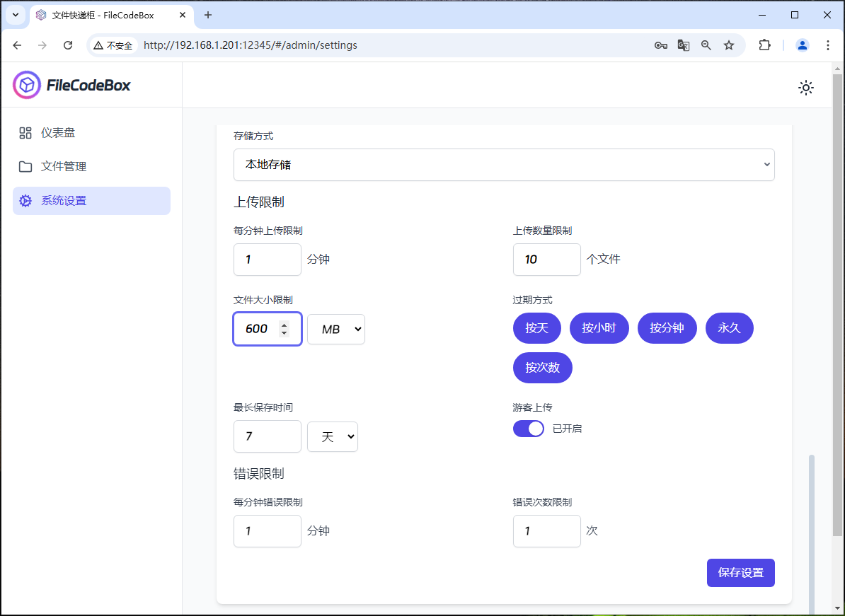The image size is (845, 616).
Task: Open the MB unit dropdown
Action: [335, 329]
